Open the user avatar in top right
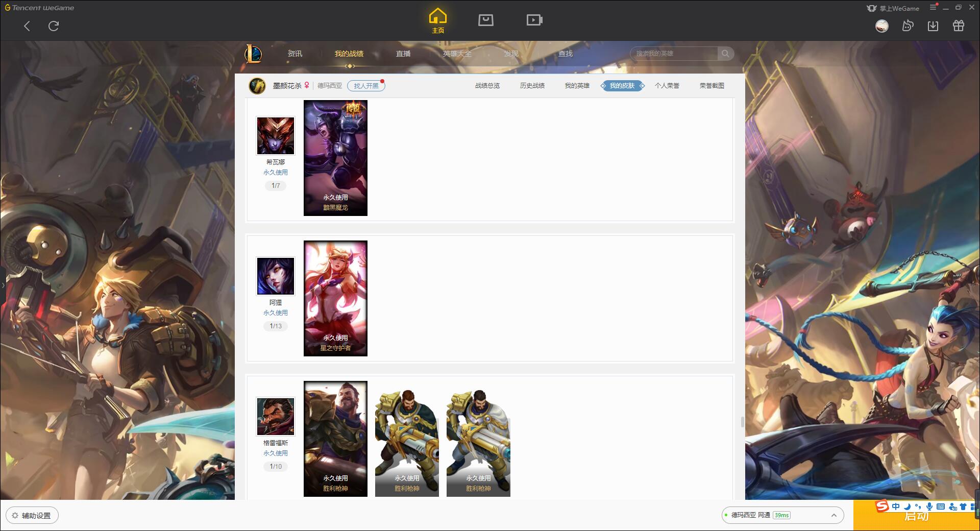980x531 pixels. pyautogui.click(x=881, y=26)
